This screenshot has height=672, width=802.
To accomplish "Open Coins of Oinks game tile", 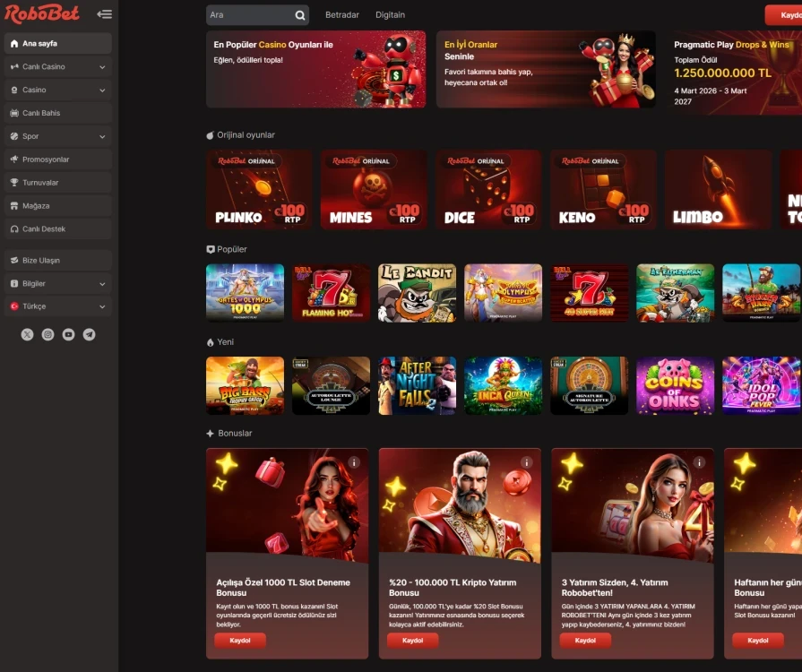I will (x=675, y=385).
